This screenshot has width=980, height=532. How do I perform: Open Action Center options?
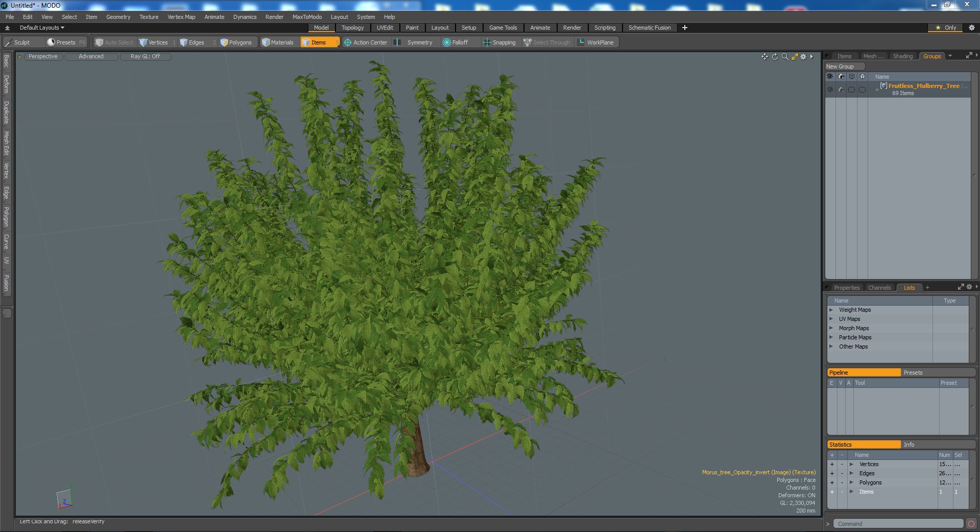click(366, 42)
